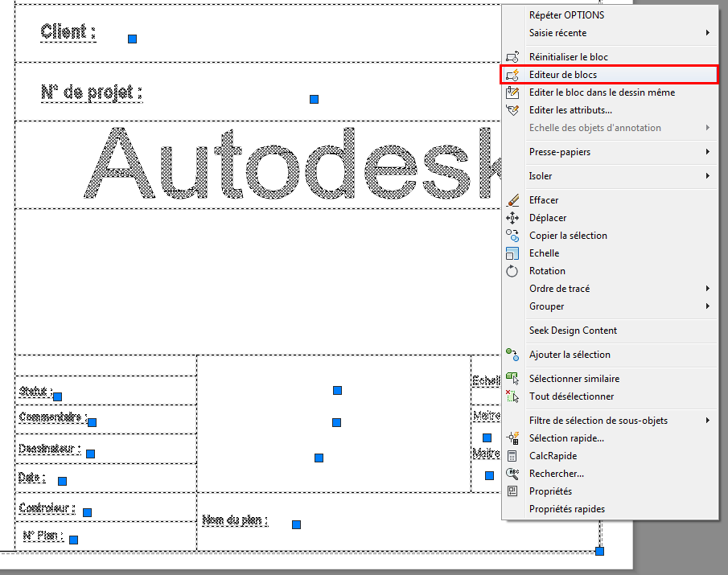Image resolution: width=728 pixels, height=575 pixels.
Task: Click the Ajouter la sélection icon
Action: [512, 355]
